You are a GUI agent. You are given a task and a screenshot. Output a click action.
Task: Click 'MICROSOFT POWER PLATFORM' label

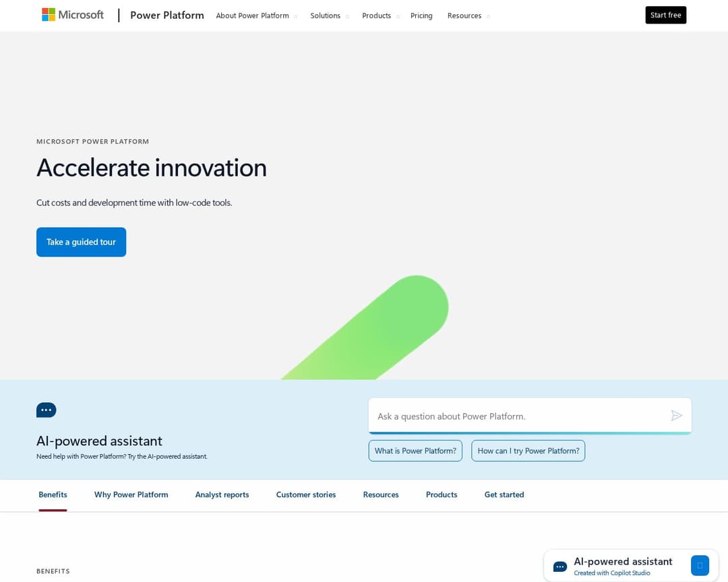[92, 141]
